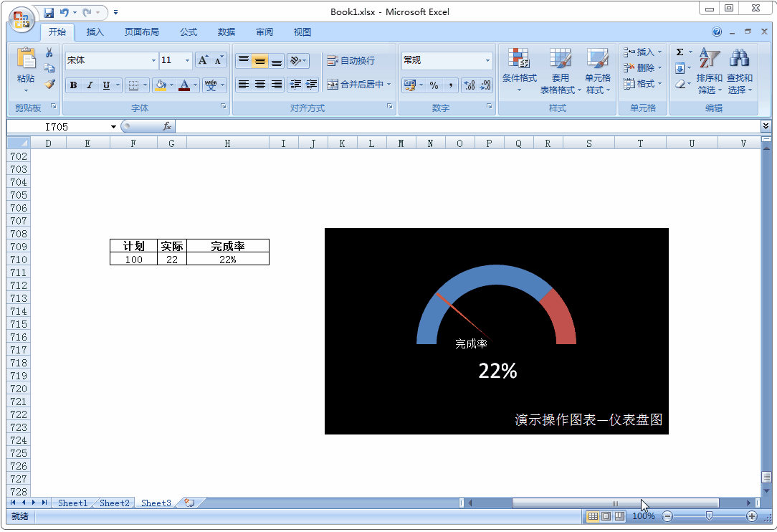Open 字体 group dialog launcher
Image resolution: width=777 pixels, height=532 pixels.
(224, 106)
